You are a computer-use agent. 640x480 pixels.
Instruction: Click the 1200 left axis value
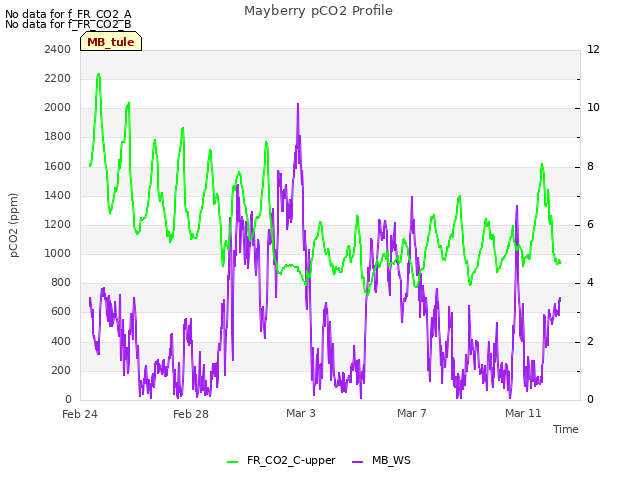(58, 224)
